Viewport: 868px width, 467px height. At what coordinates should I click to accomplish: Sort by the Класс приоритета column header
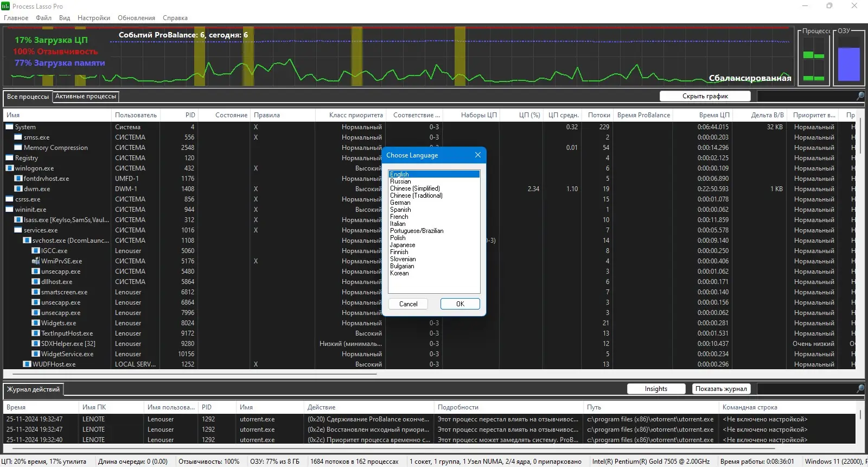(350, 115)
